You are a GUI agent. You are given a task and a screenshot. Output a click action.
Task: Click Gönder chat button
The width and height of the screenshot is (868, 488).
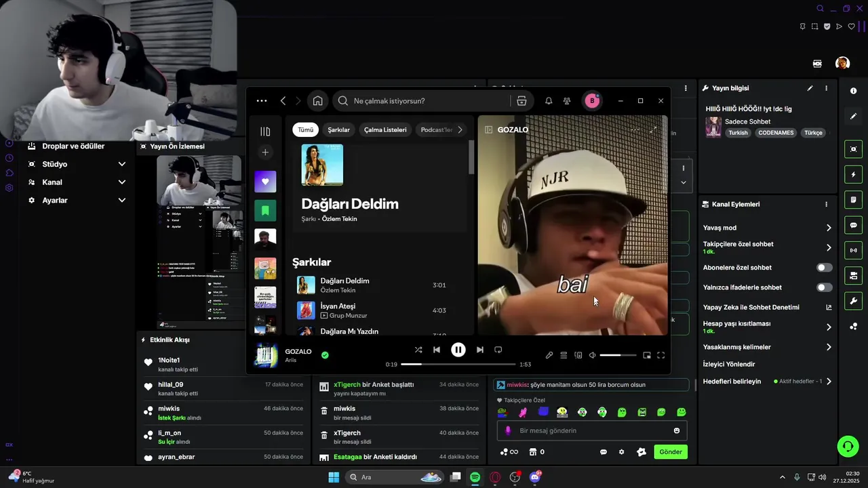coord(671,452)
